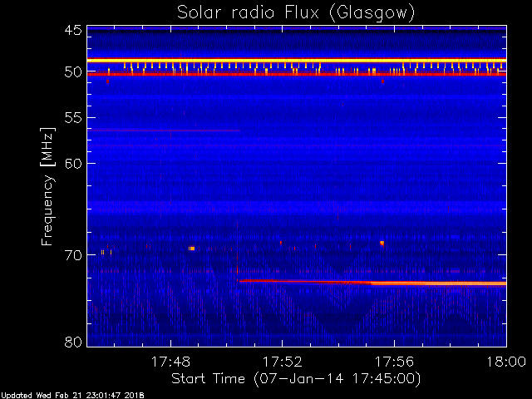Click the plot title "Solar radio Flux (Glasgow)"
Viewport: 532px width, 399px height.
click(x=296, y=13)
